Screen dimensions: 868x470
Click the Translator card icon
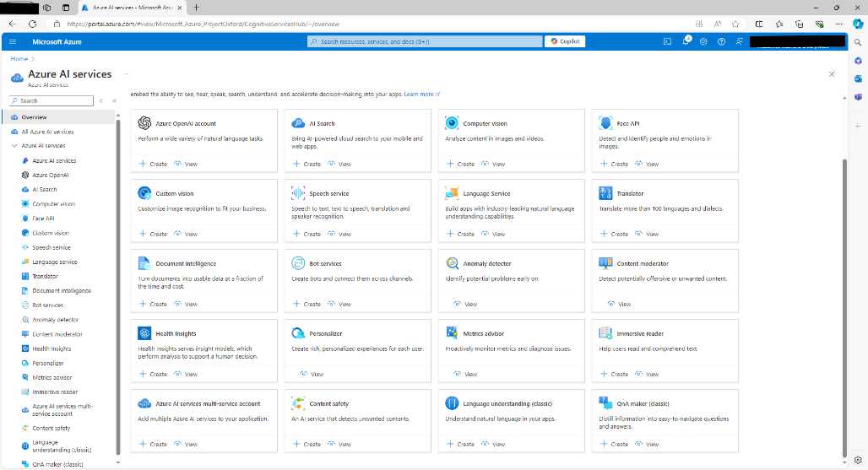click(605, 193)
